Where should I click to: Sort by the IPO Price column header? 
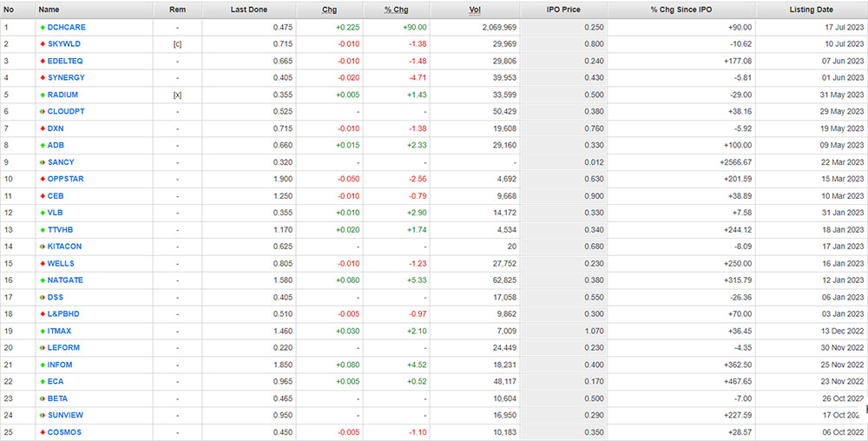tap(563, 10)
